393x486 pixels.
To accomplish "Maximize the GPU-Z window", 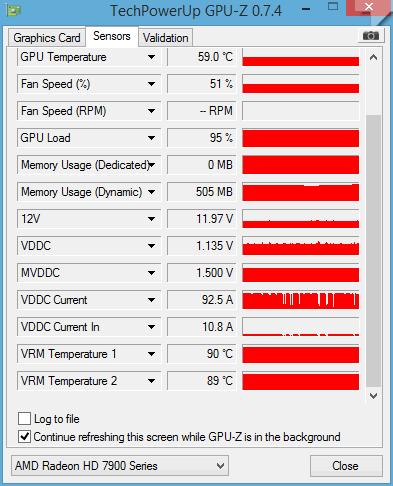I will coord(333,7).
